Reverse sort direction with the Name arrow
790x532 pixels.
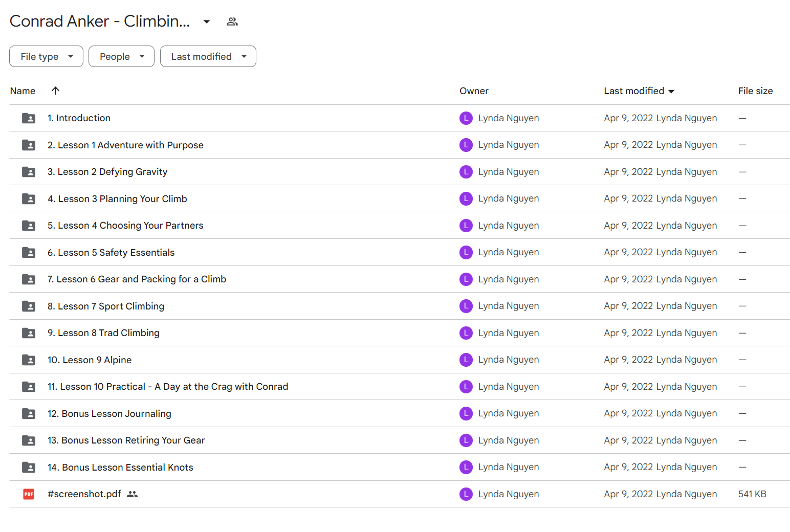click(x=55, y=91)
